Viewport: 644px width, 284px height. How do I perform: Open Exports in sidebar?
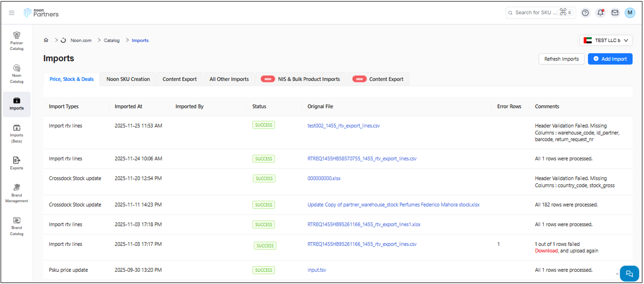(17, 163)
